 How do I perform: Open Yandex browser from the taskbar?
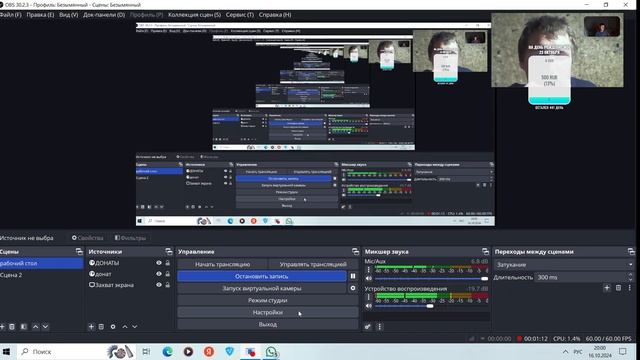[209, 351]
